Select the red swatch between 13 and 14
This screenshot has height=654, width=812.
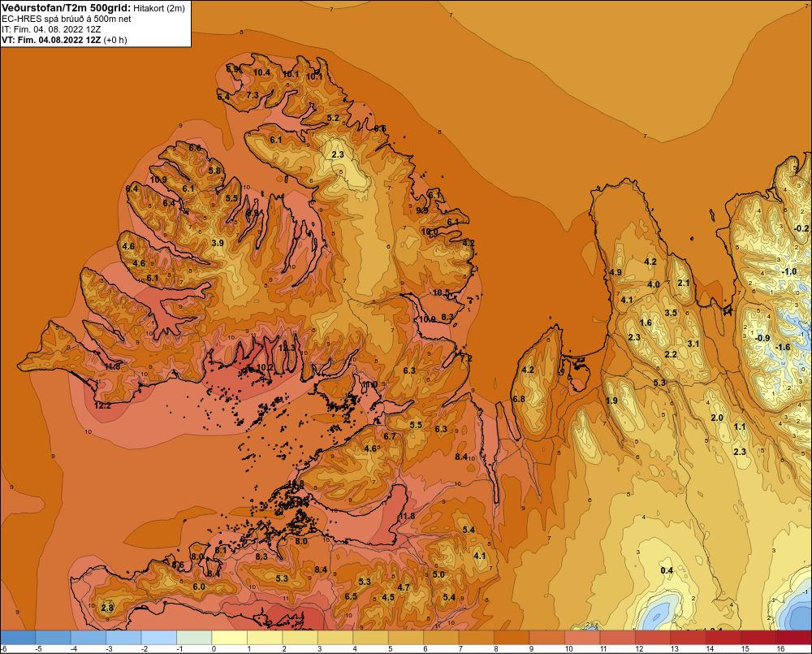[688, 637]
